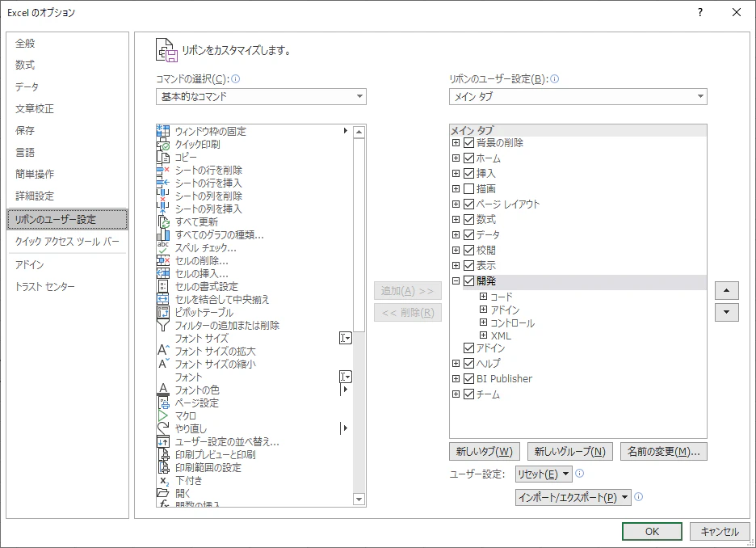Click the help question mark in title bar
This screenshot has width=756, height=548.
click(700, 13)
